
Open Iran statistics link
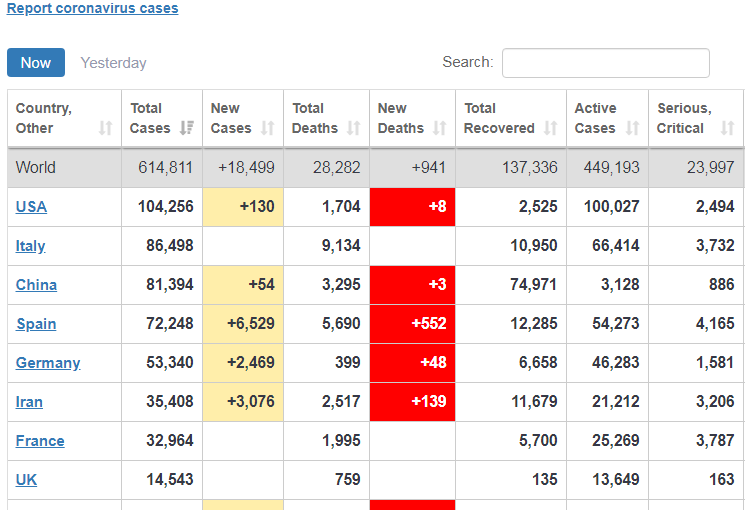(29, 402)
